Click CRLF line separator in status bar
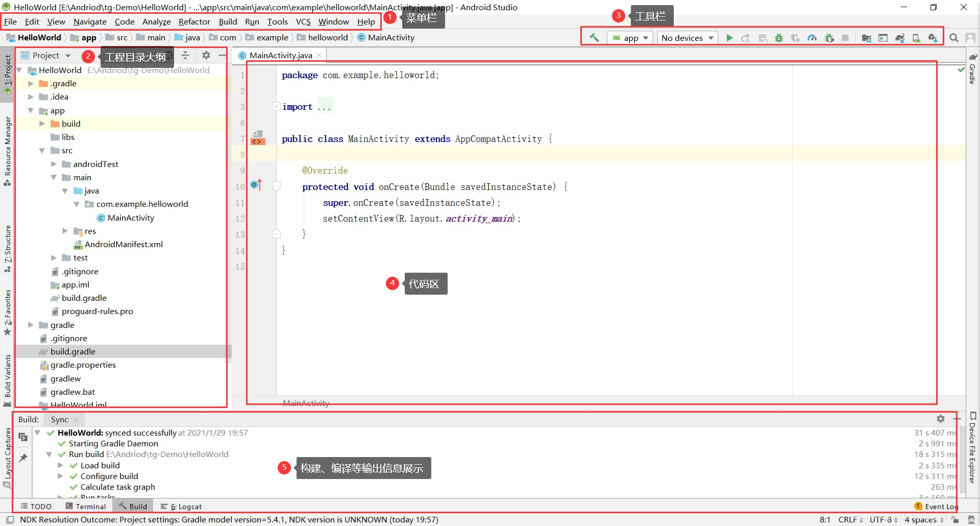This screenshot has width=980, height=526. [850, 519]
